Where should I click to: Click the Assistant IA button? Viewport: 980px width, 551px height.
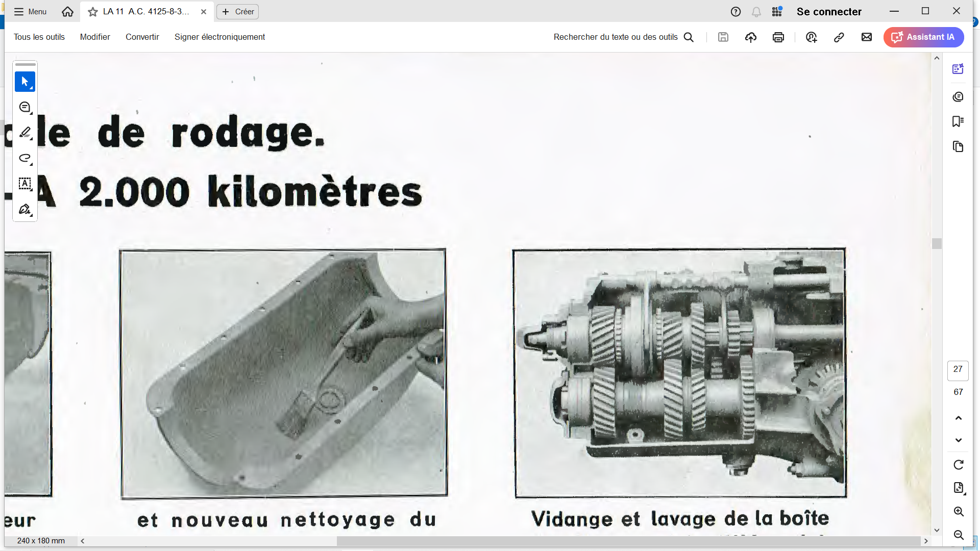click(923, 37)
